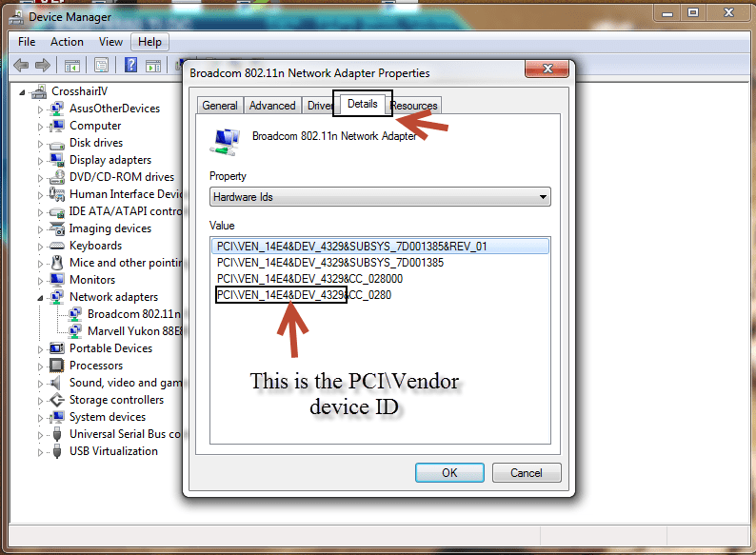Collapse the Network adapters tree node
This screenshot has width=756, height=555.
pyautogui.click(x=41, y=298)
